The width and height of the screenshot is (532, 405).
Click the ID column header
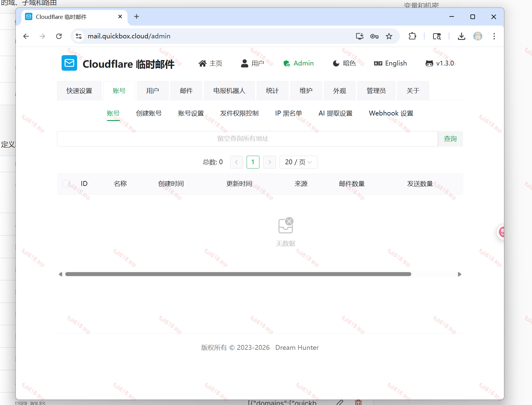point(84,184)
